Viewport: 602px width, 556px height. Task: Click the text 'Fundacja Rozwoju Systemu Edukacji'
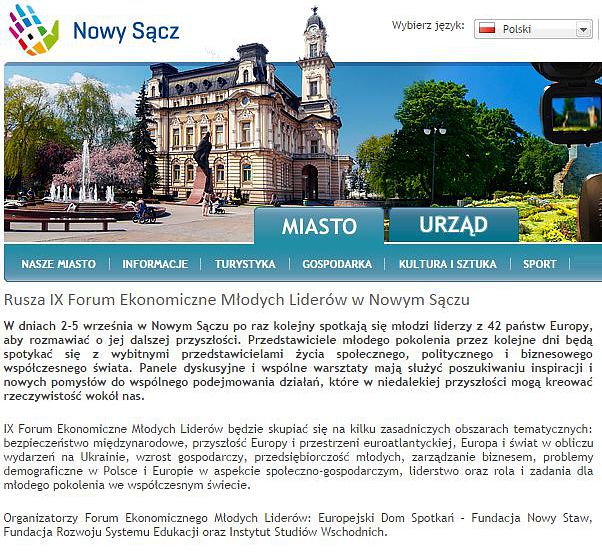coord(101,532)
